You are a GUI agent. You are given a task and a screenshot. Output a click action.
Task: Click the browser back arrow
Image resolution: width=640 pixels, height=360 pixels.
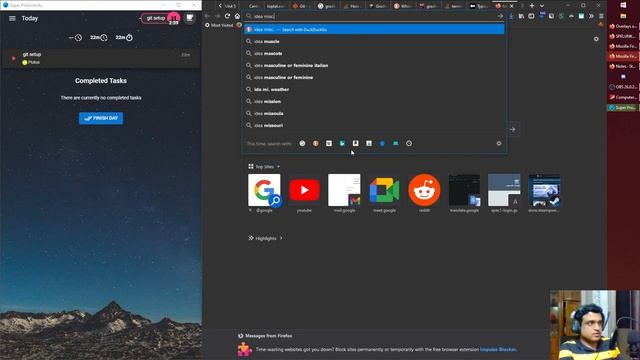(207, 16)
